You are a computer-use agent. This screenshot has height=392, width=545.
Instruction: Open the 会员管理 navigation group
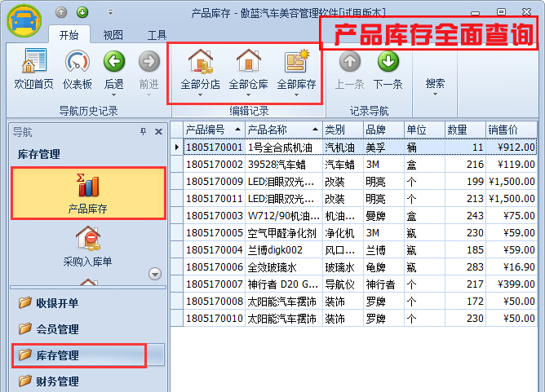[57, 329]
